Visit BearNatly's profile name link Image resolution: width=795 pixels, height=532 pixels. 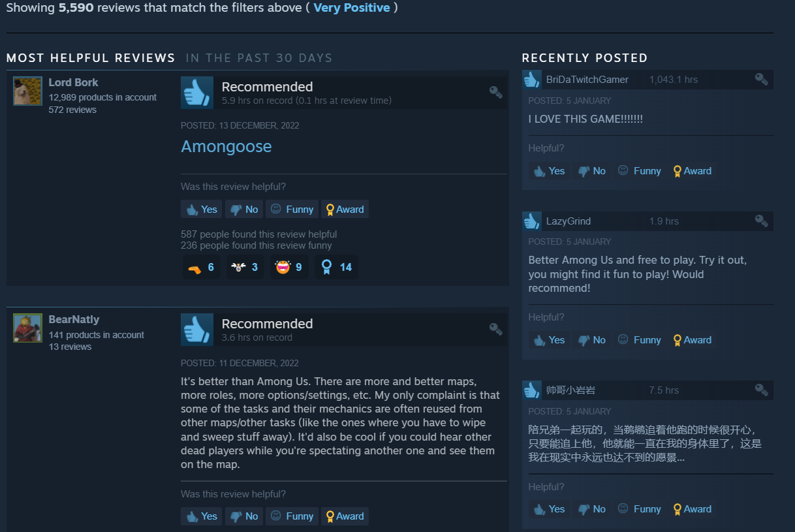pyautogui.click(x=74, y=320)
